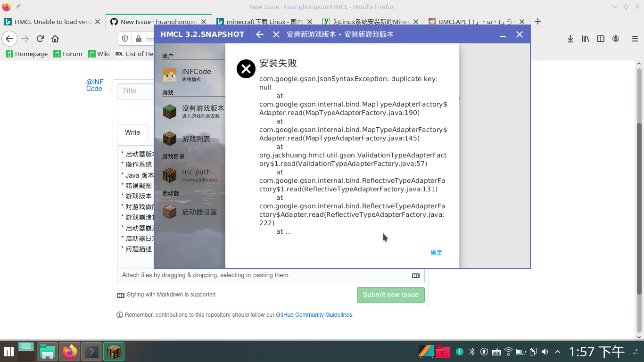Screen dimensions: 644x362
Task: Open the terminal from the taskbar
Action: [92, 352]
